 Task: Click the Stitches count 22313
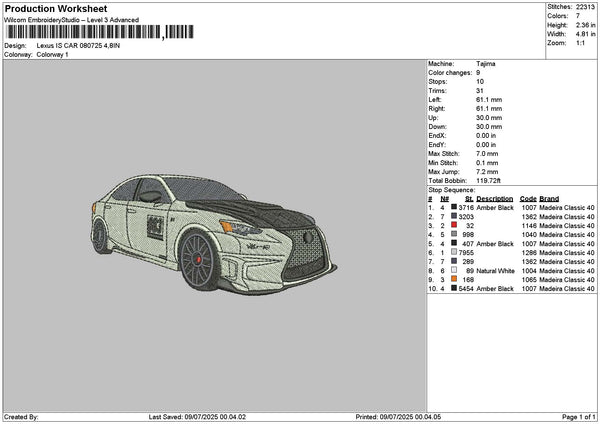(586, 6)
